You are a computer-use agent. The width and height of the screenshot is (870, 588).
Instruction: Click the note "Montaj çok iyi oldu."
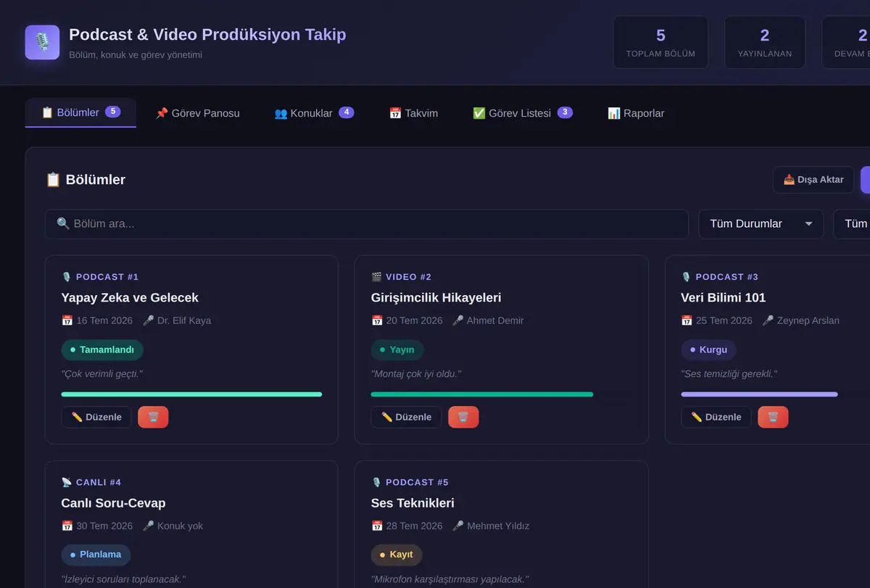click(416, 374)
